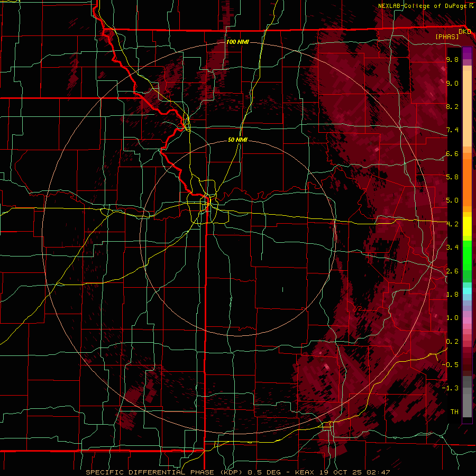Click the TH threshold label
The width and height of the screenshot is (476, 476).
click(x=454, y=411)
